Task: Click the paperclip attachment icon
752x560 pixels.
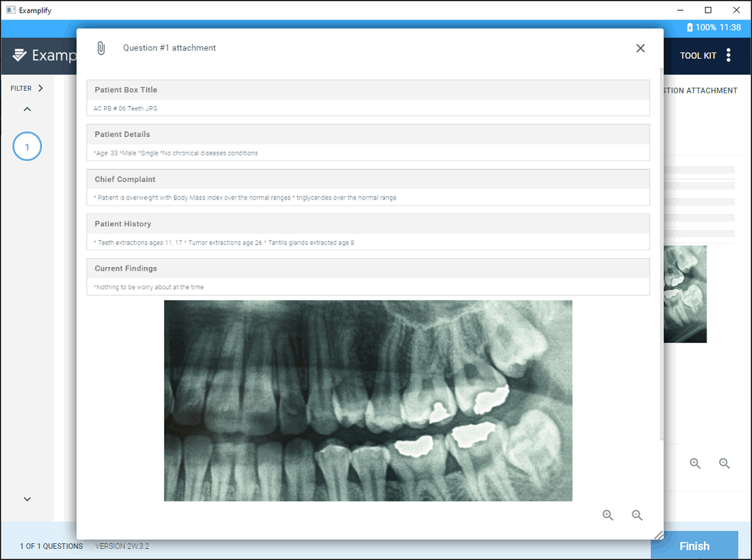Action: [x=101, y=48]
